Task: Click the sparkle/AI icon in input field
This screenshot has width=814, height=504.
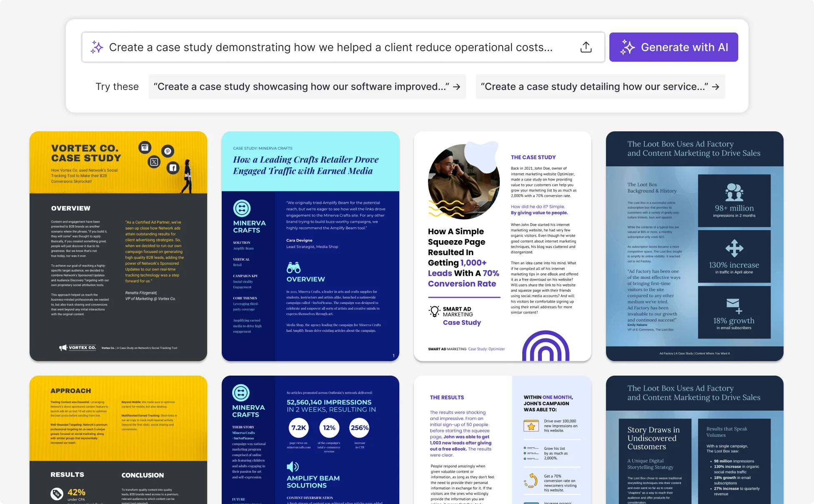Action: pos(97,47)
